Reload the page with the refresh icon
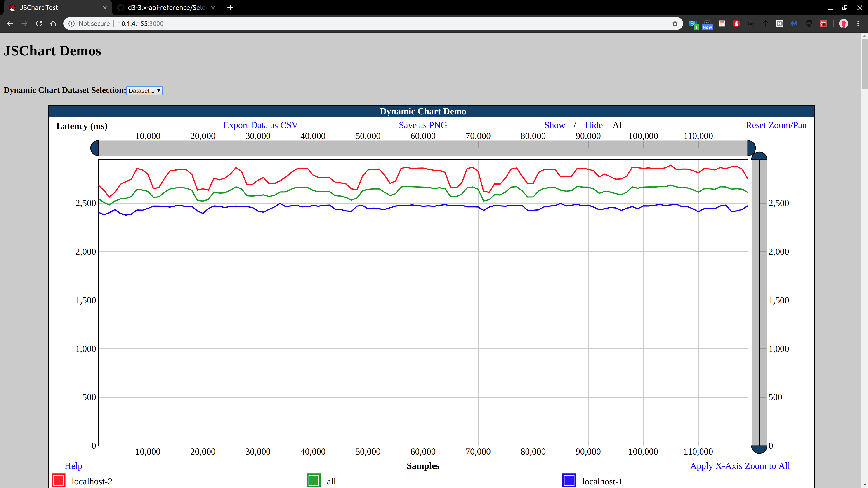The image size is (868, 488). (x=39, y=23)
